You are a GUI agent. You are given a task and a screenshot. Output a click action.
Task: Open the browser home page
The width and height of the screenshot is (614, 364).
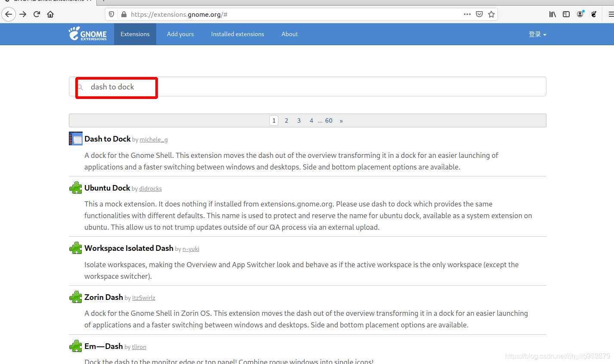coord(50,14)
